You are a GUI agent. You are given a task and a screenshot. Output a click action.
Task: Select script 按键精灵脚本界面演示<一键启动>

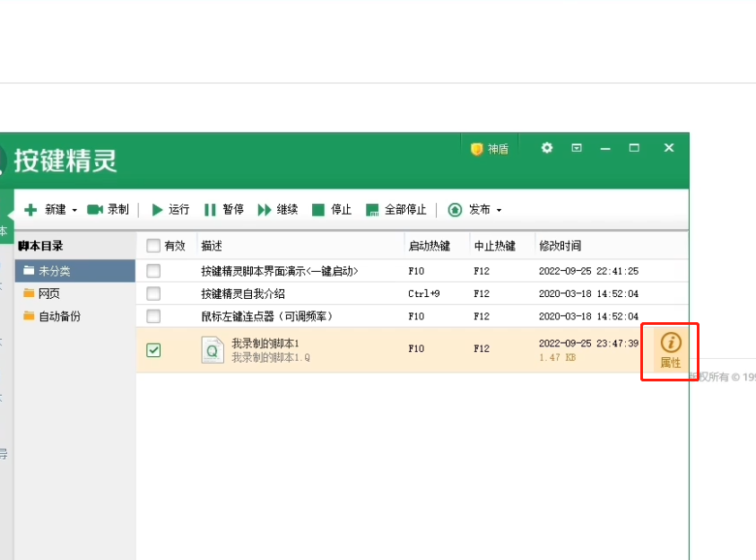pos(280,271)
